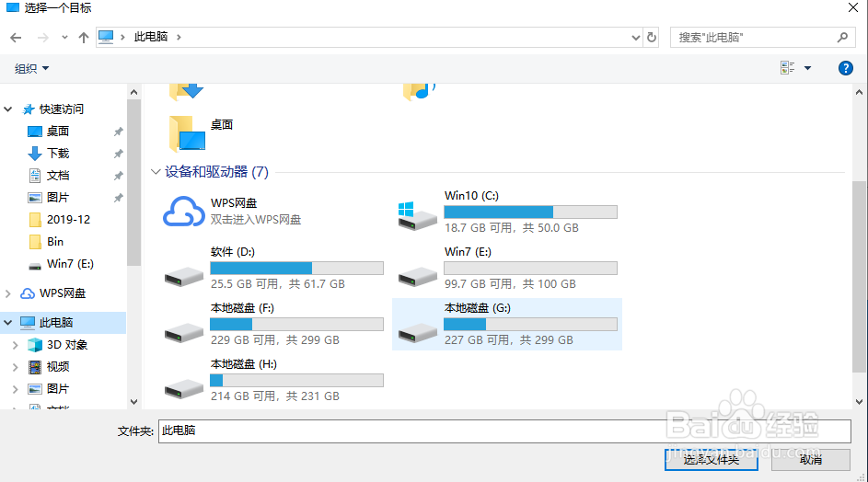This screenshot has height=482, width=868.
Task: Select the 桌面 folder in main pane
Action: [x=201, y=132]
